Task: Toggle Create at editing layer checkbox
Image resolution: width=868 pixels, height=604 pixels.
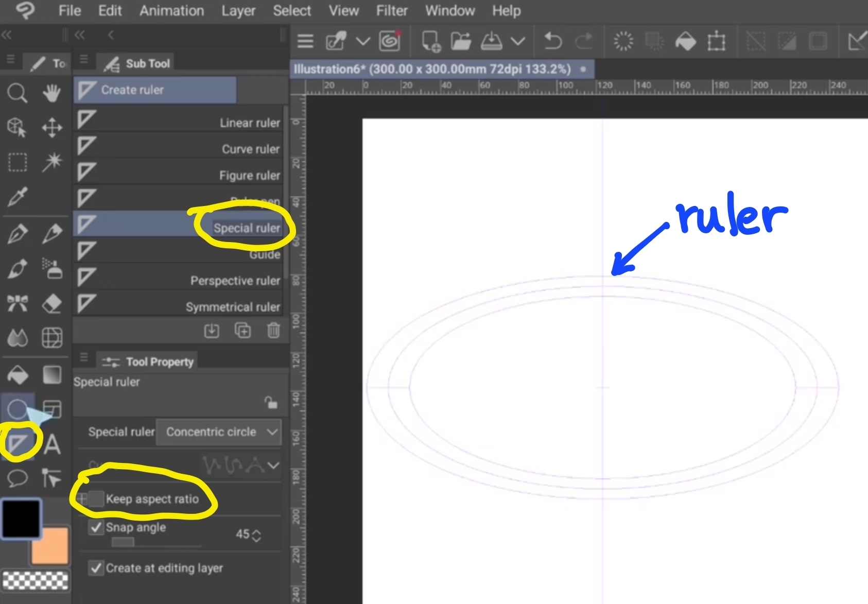Action: 96,568
